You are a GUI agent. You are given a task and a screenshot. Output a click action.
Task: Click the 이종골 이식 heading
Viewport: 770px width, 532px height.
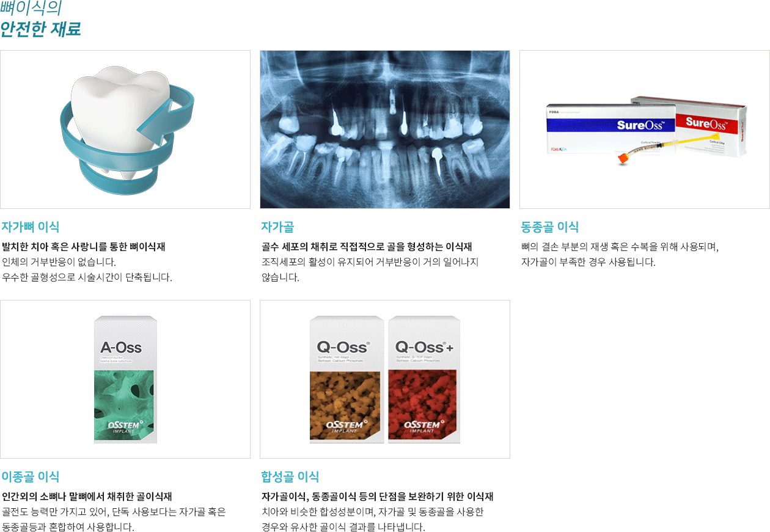31,476
